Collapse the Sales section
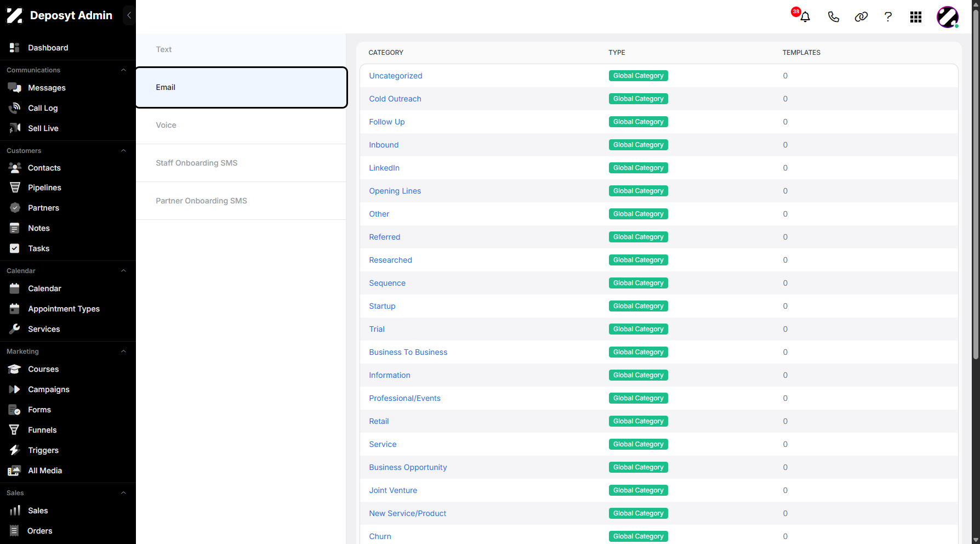The height and width of the screenshot is (544, 980). pyautogui.click(x=123, y=493)
